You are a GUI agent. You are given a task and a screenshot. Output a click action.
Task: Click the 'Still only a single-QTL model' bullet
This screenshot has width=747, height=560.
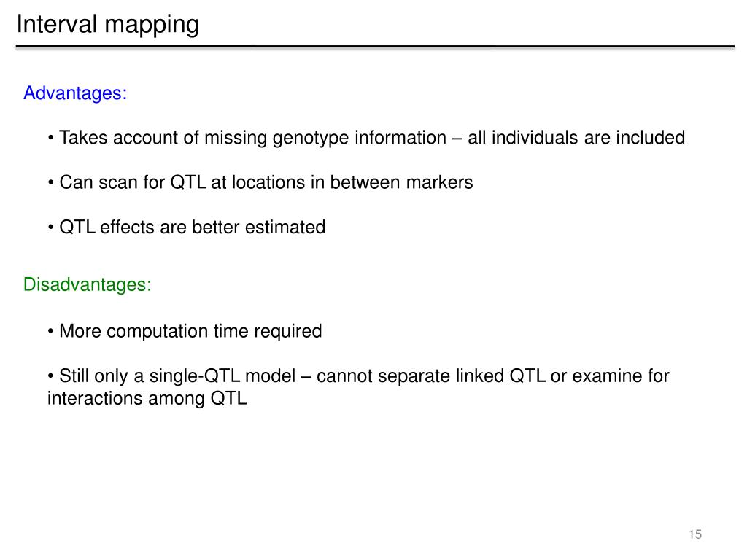[x=358, y=387]
